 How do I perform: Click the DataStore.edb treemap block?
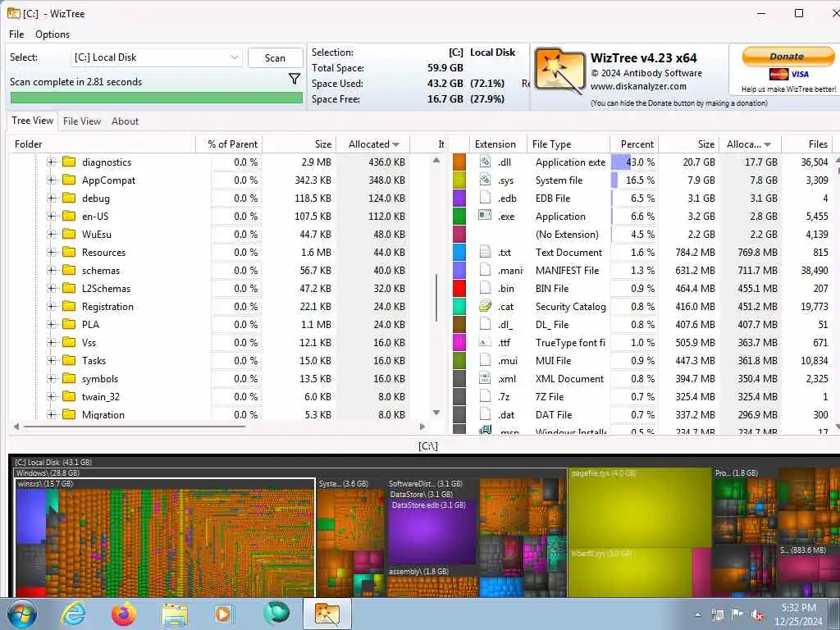coord(433,533)
